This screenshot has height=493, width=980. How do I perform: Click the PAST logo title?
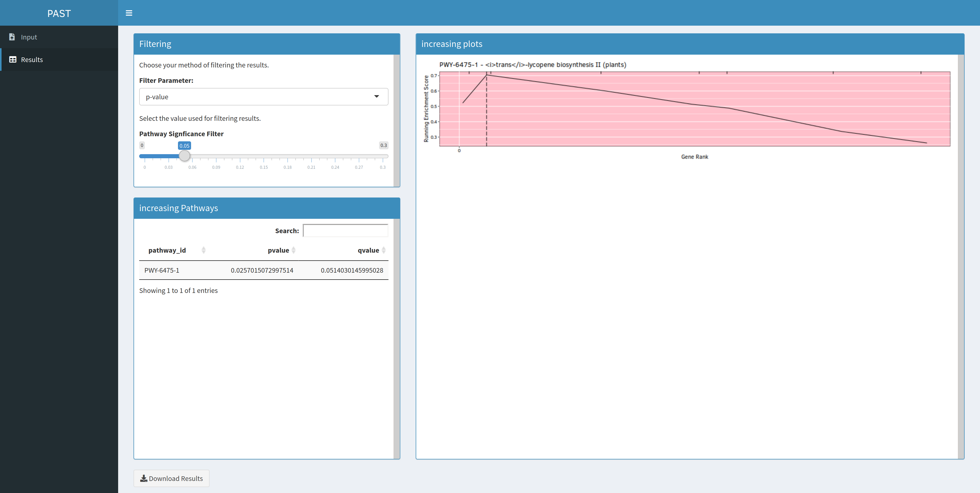59,13
